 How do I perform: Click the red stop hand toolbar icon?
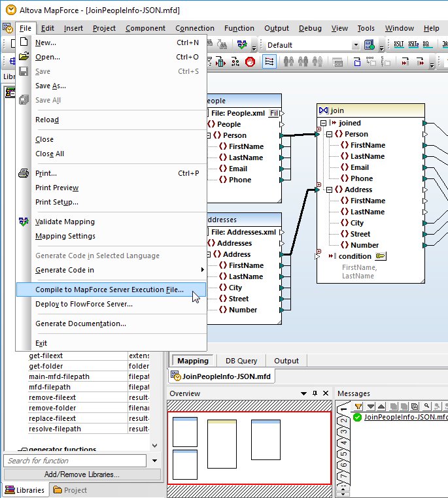point(250,61)
